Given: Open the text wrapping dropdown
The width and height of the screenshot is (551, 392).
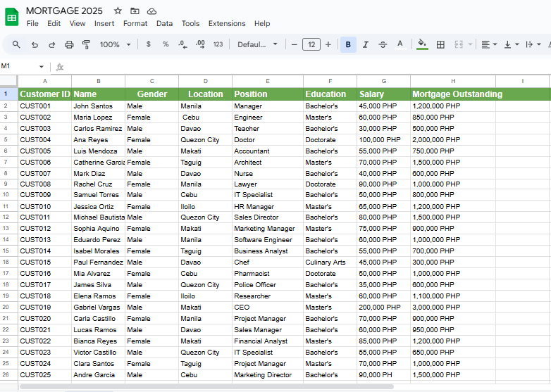Looking at the screenshot, I should click(533, 44).
